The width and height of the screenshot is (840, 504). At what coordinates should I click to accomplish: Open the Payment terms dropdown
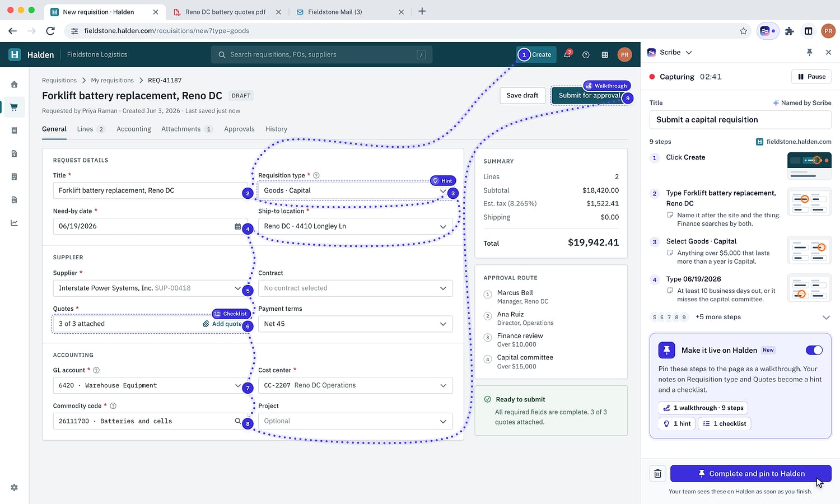tap(356, 324)
